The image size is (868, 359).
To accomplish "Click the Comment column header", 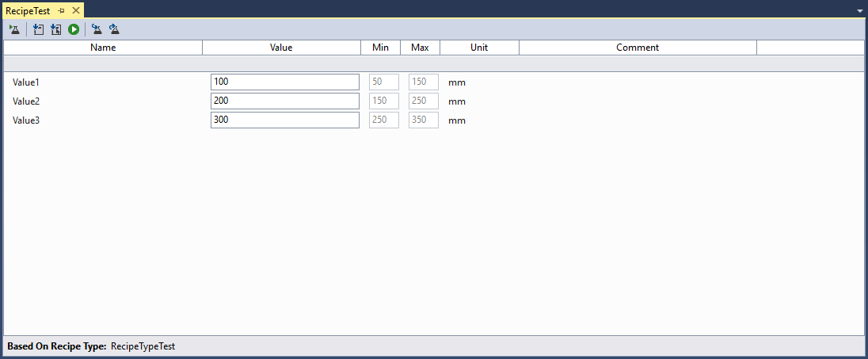I will click(638, 48).
